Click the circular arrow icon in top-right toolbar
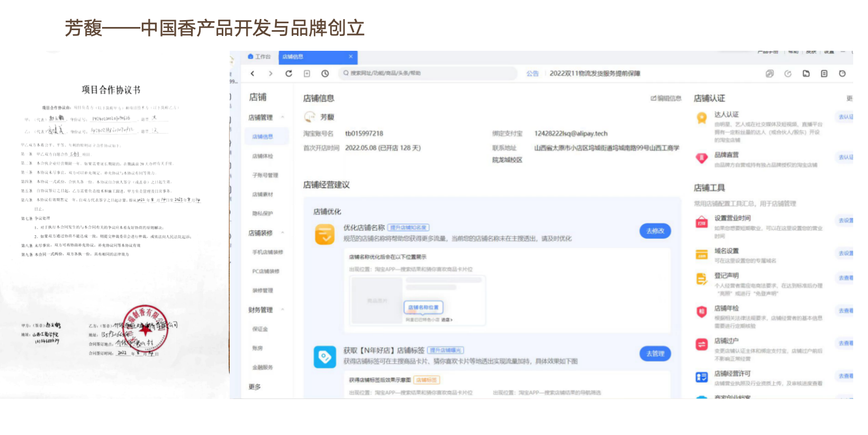Viewport: 868px width, 435px height. click(x=788, y=74)
